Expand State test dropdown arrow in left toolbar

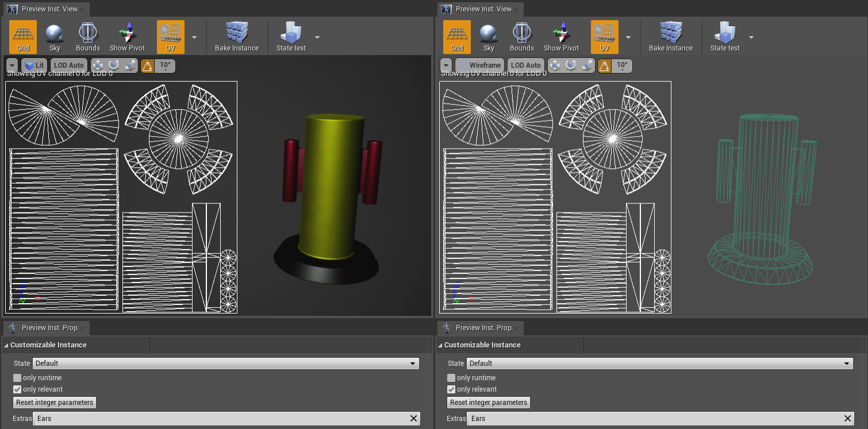(317, 37)
